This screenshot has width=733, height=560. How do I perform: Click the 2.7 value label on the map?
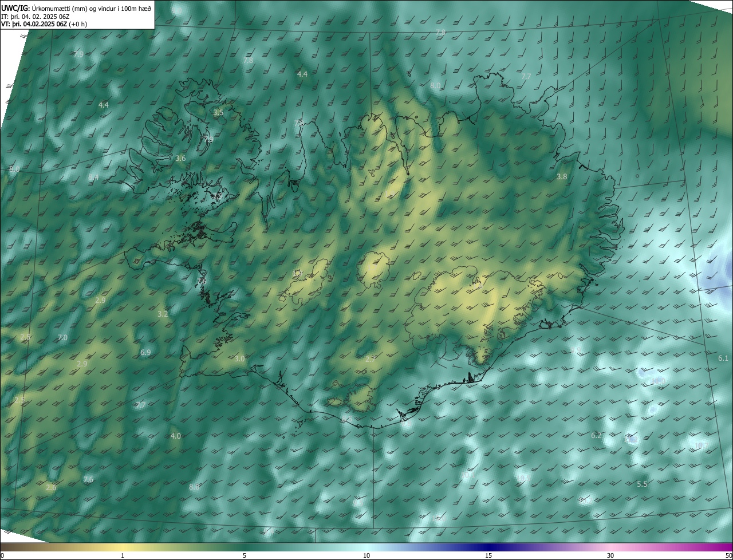click(370, 359)
